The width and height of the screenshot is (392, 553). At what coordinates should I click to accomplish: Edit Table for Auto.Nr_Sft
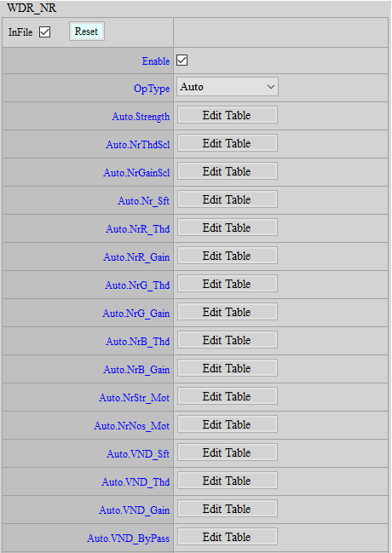coord(228,199)
